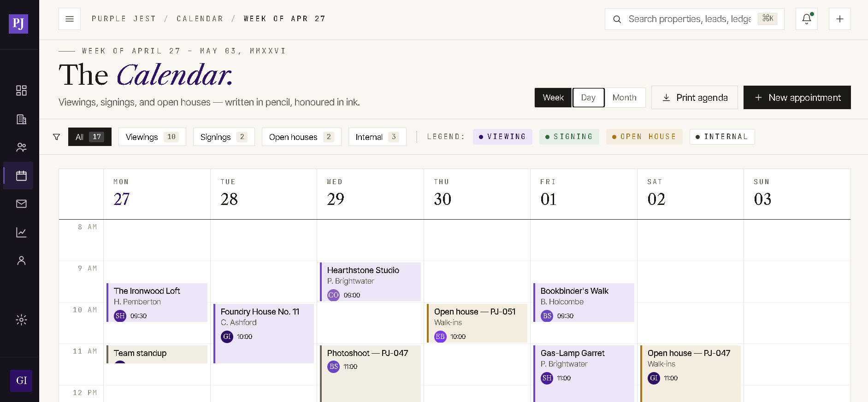Viewport: 868px width, 402px height.
Task: Select the calendar sidebar icon
Action: click(21, 175)
